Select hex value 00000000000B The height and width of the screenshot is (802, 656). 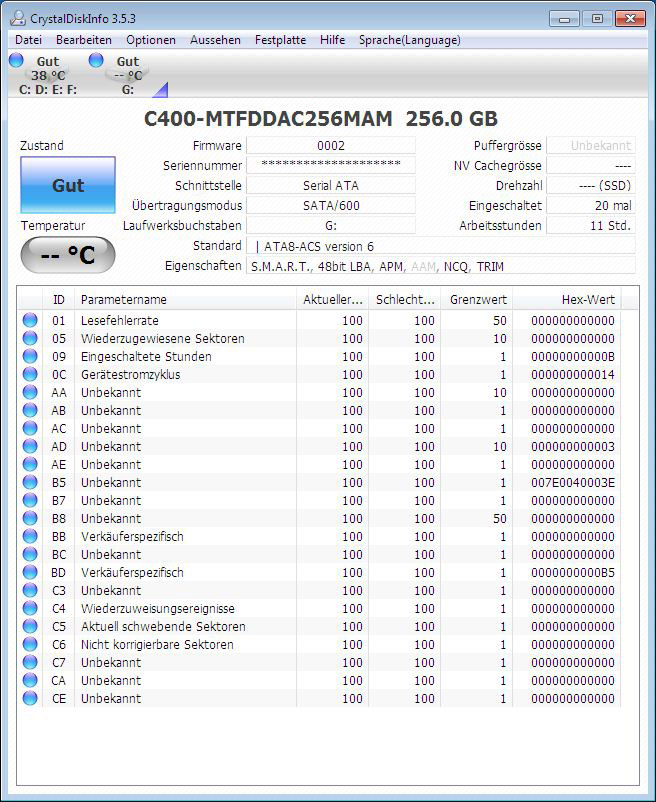573,357
